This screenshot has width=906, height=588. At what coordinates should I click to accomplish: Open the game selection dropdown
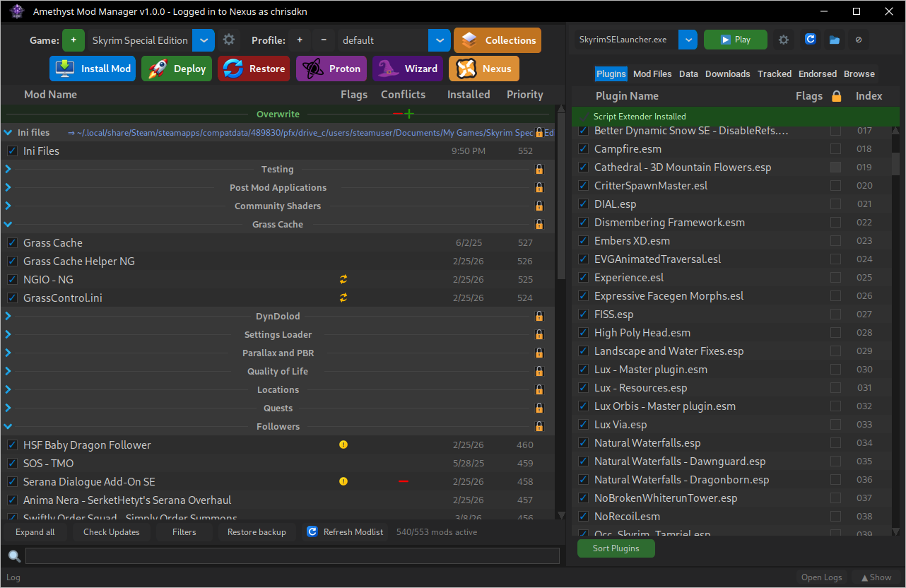(204, 40)
